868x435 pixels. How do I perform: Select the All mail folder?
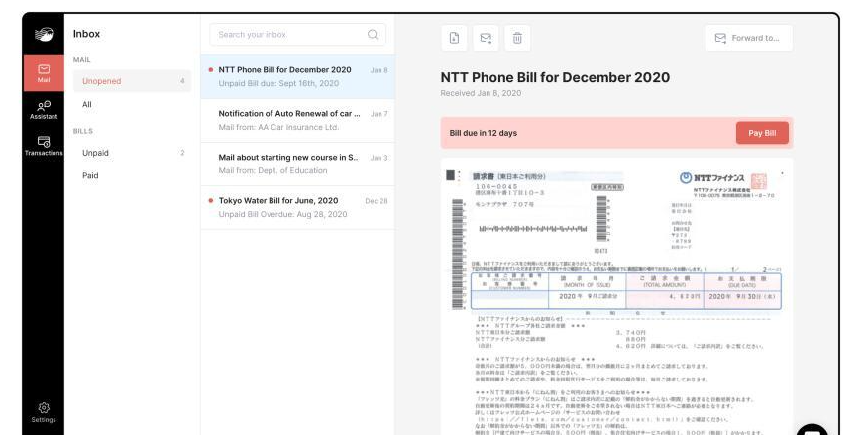[x=133, y=105]
